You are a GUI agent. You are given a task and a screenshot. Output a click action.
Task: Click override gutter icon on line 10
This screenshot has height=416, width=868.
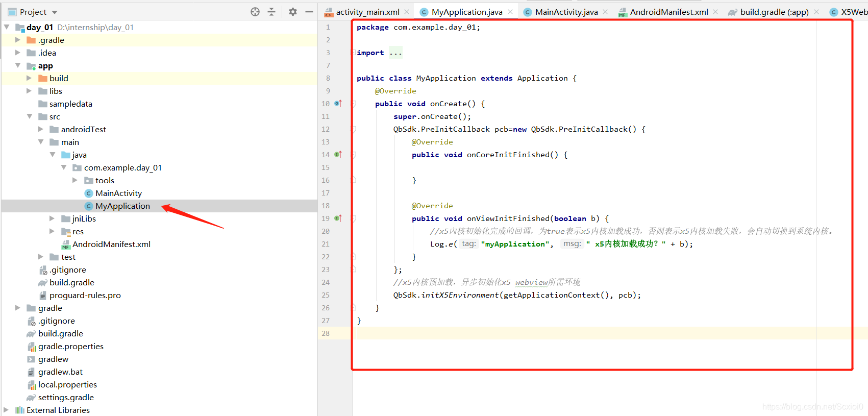coord(338,103)
